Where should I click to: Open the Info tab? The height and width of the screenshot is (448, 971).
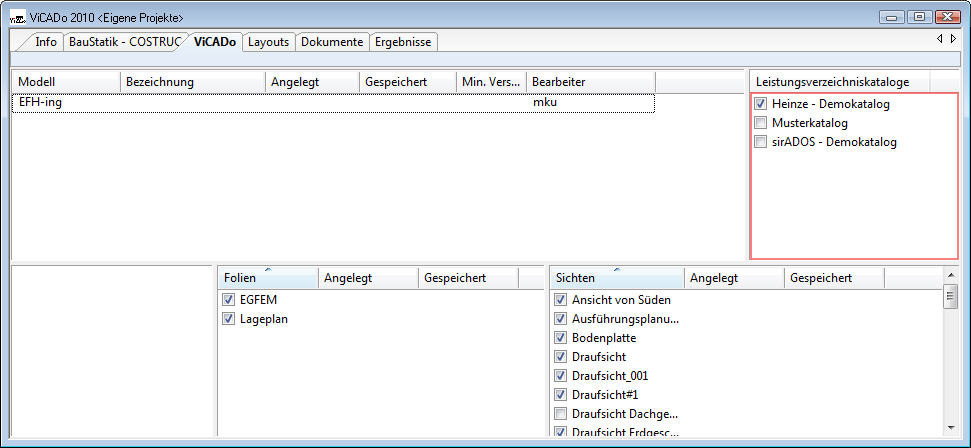tap(45, 42)
